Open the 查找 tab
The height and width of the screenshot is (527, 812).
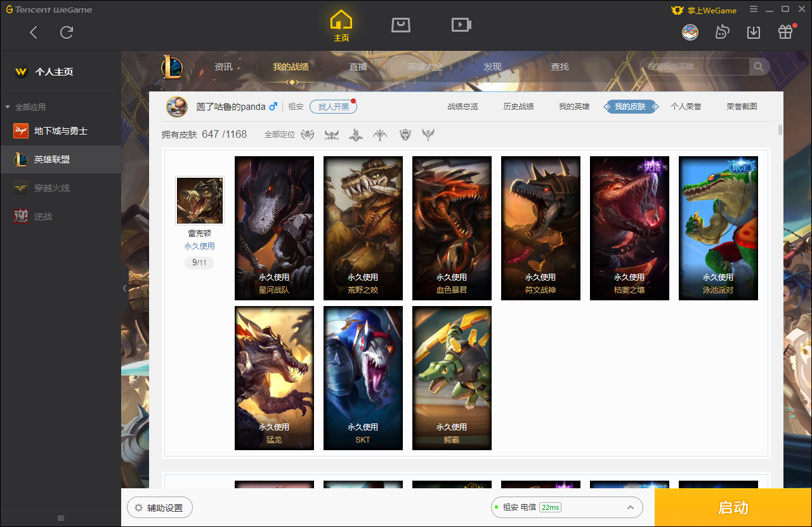tap(560, 67)
